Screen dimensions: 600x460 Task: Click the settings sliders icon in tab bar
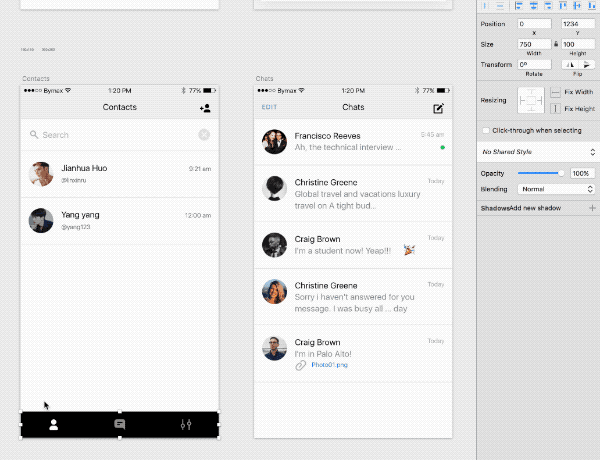click(x=185, y=424)
